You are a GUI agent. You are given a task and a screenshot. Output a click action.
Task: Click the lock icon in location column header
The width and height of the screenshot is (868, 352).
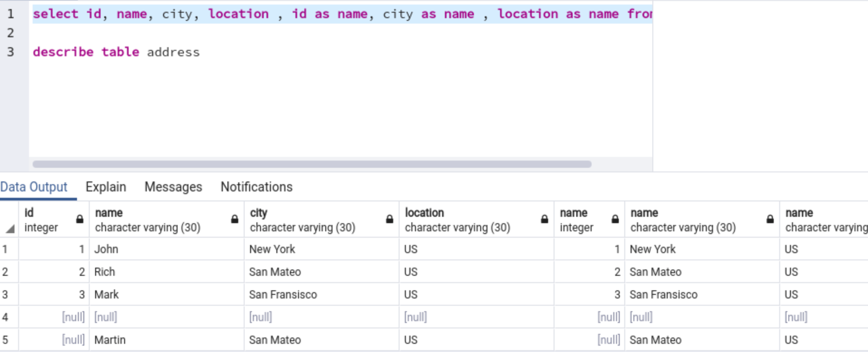pyautogui.click(x=545, y=220)
